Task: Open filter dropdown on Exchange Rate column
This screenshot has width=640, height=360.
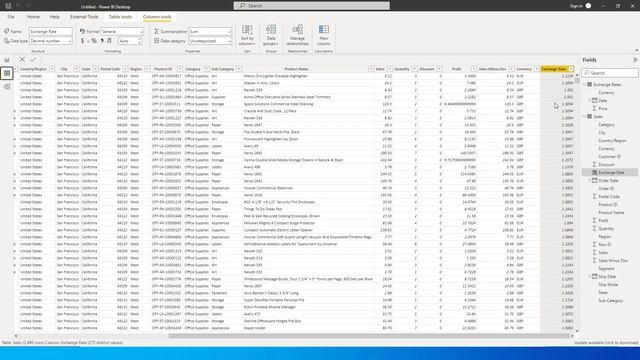Action: pos(571,69)
